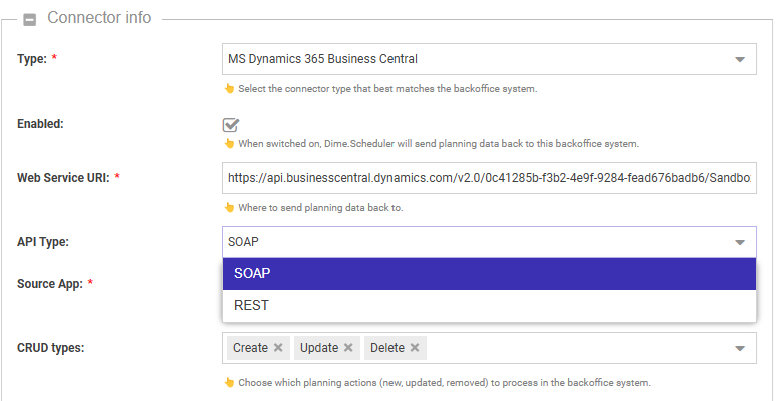Click the Delete tag label
This screenshot has height=401, width=781.
point(387,348)
